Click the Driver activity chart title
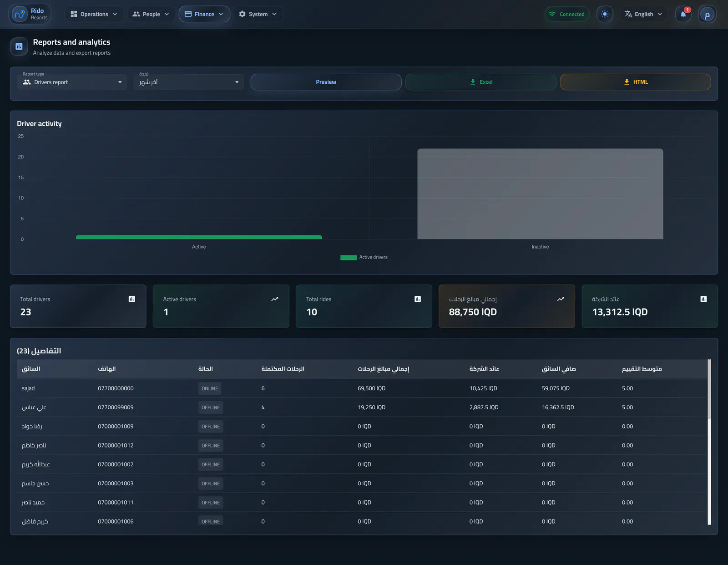Image resolution: width=728 pixels, height=565 pixels. (39, 124)
